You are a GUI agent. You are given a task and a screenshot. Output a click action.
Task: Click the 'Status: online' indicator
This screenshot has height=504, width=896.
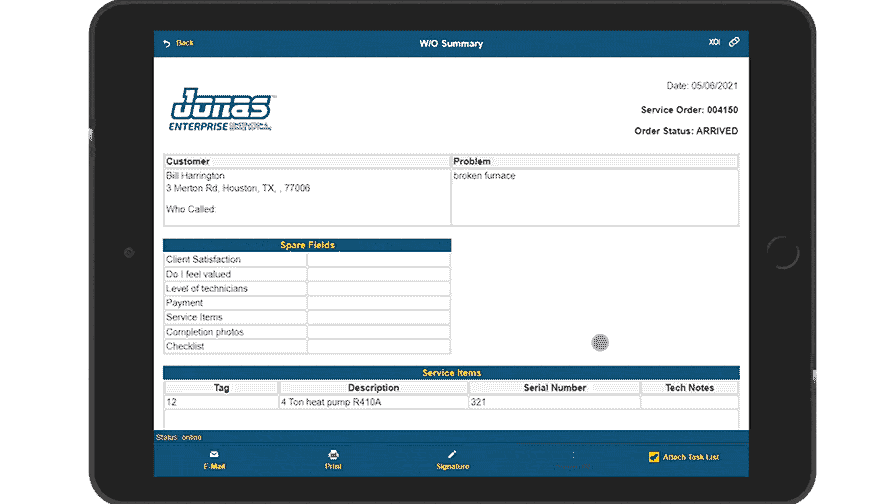click(179, 437)
